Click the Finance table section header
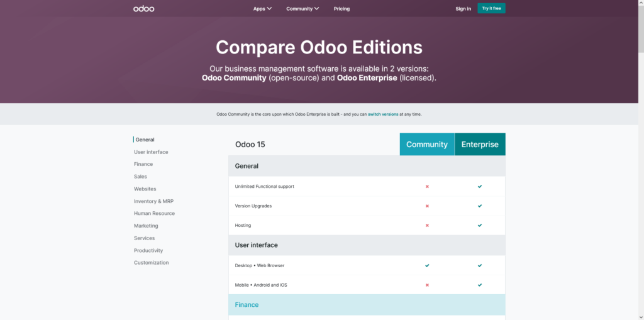 pyautogui.click(x=367, y=305)
